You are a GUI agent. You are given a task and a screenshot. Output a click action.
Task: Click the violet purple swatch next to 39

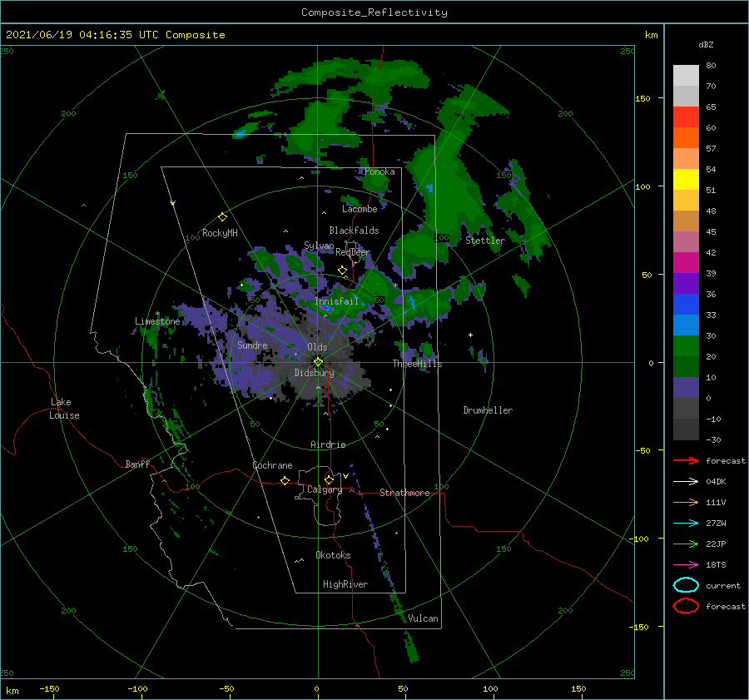pos(686,284)
